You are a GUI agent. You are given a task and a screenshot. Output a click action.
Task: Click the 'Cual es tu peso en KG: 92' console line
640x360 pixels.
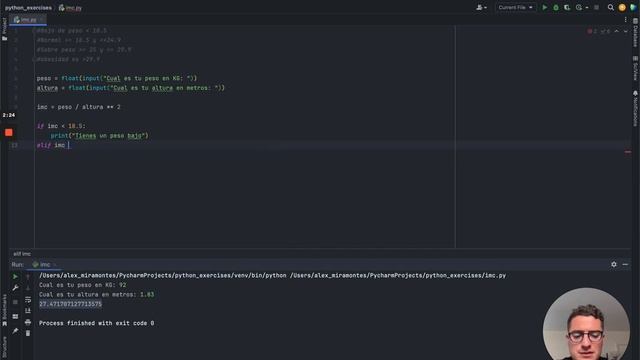point(82,285)
